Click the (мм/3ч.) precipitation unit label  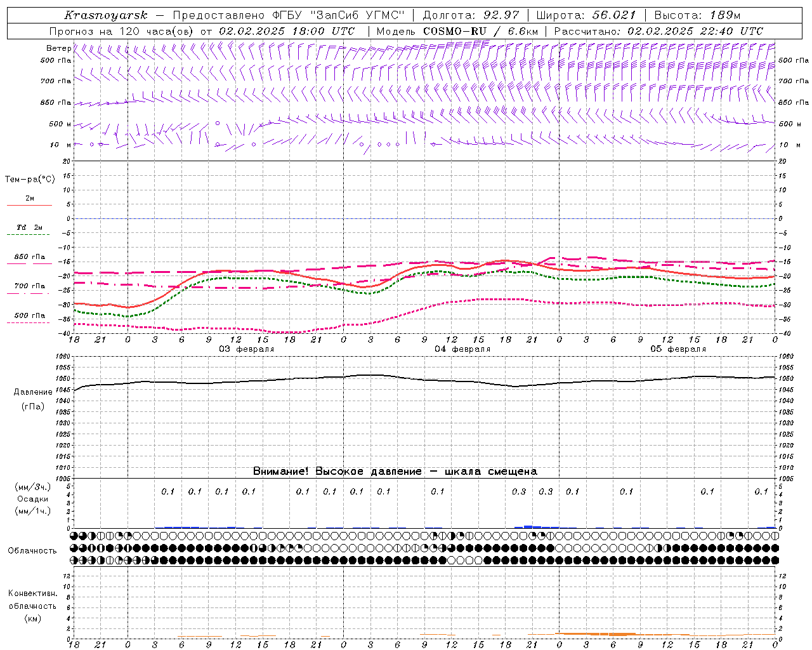(32, 487)
